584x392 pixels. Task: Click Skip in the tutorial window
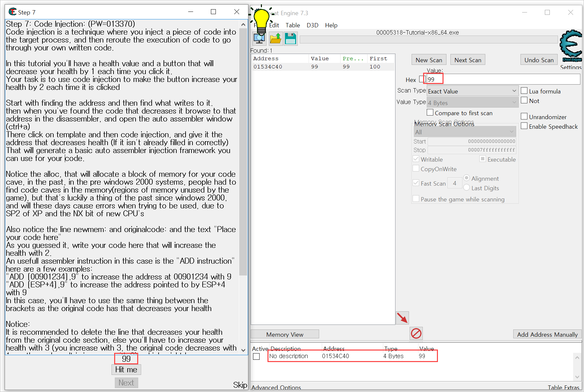click(x=240, y=385)
